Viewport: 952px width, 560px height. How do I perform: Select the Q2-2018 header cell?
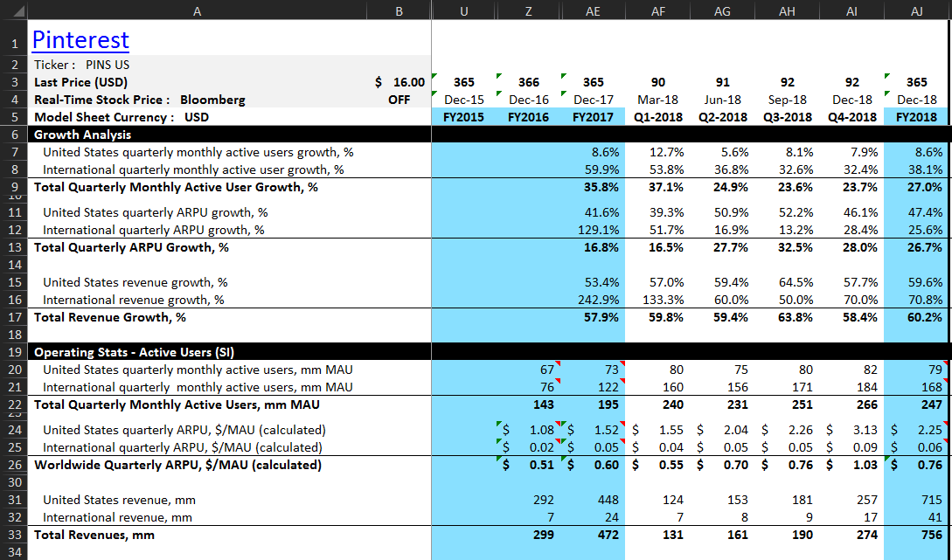tap(722, 117)
